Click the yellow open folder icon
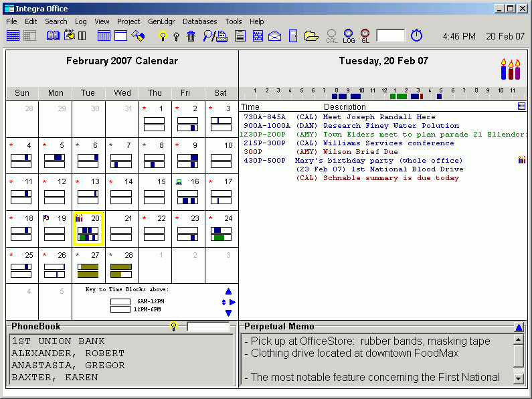Screen dimensions: 532x399 [x=311, y=35]
